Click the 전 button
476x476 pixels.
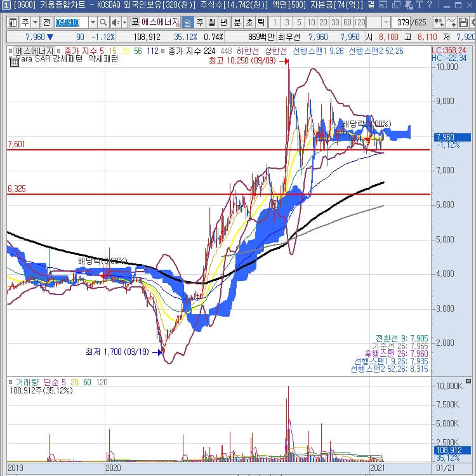coord(46,22)
